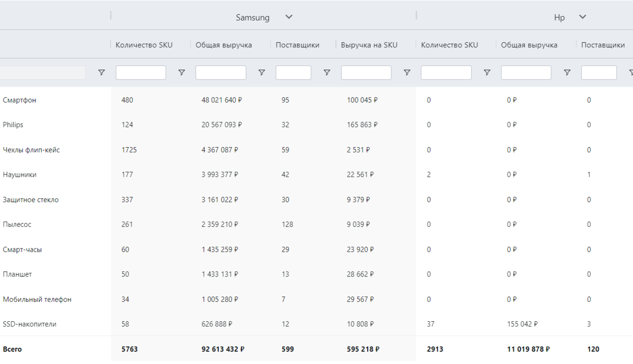Click total Samsung SKU count 5763
Screen dimensions: 633x364
[129, 349]
